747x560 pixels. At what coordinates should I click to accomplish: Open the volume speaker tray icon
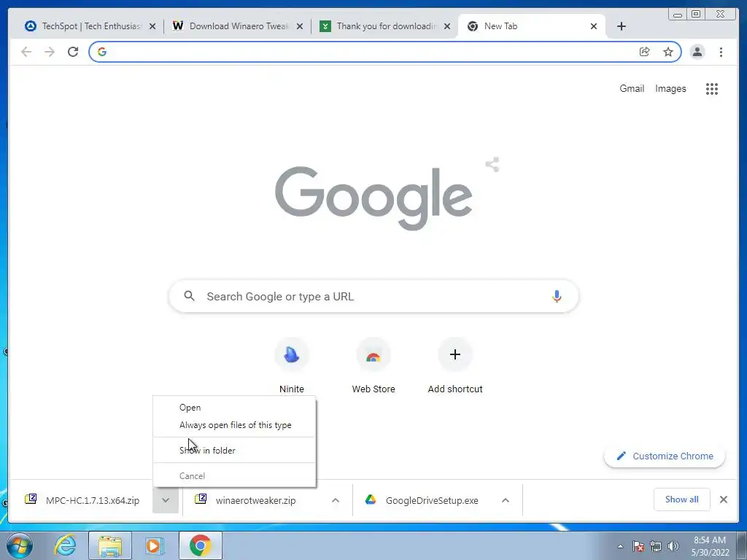[x=673, y=546]
